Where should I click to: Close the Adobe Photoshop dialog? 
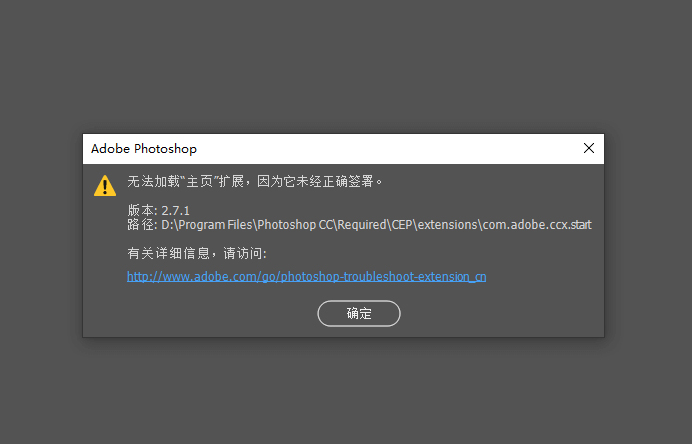point(589,148)
